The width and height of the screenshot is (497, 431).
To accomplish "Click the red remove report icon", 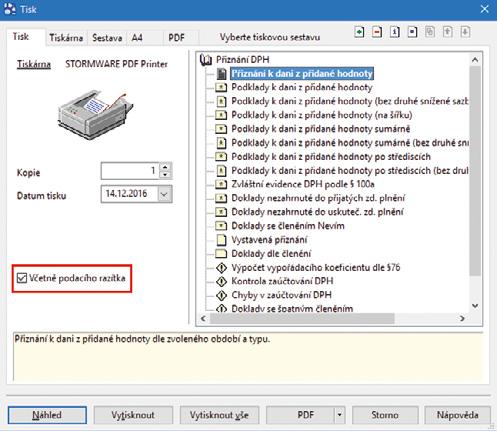I will (x=377, y=32).
